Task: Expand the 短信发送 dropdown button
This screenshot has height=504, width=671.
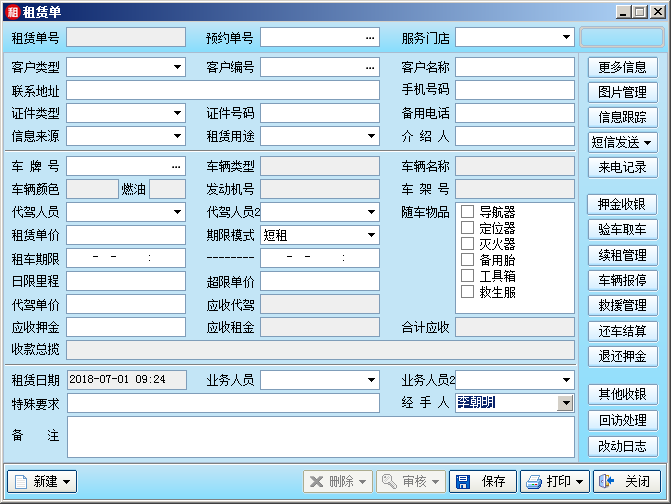Action: [x=647, y=142]
